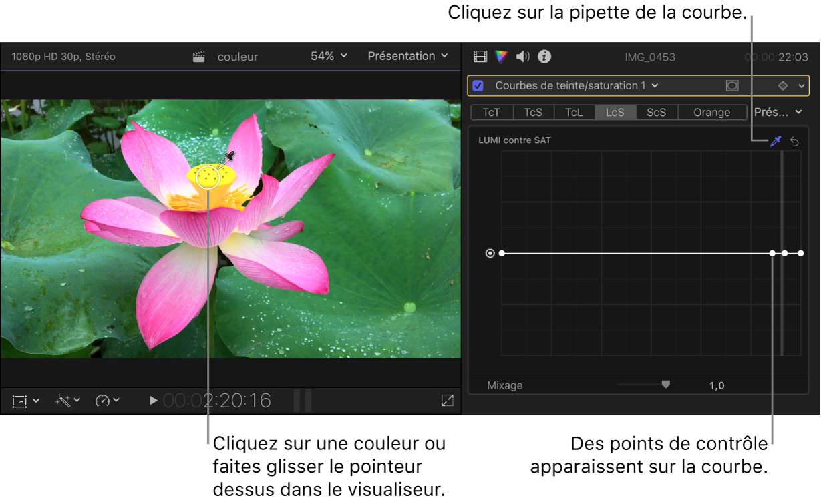Switch to the TcT tab
Screen dimensions: 821x504
492,112
